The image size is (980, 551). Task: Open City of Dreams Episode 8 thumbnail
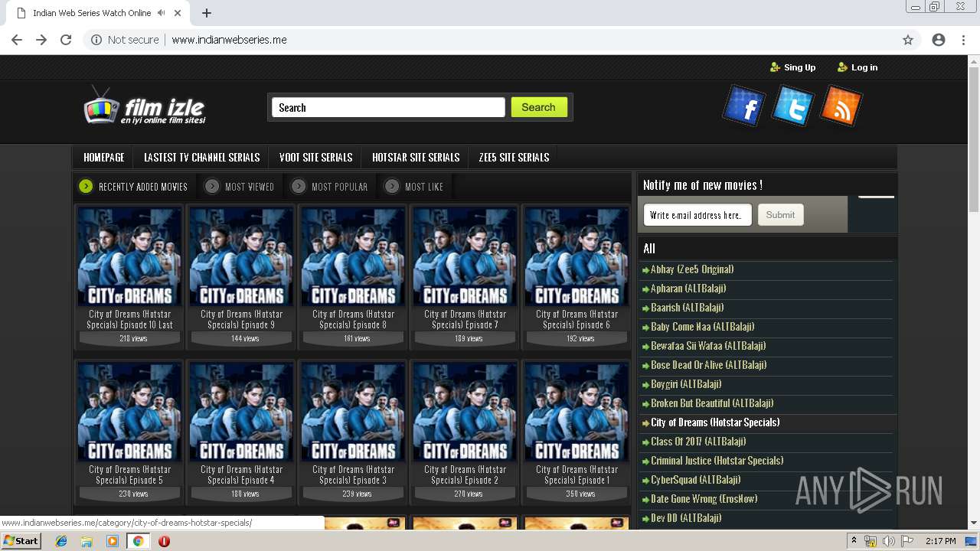click(x=353, y=256)
